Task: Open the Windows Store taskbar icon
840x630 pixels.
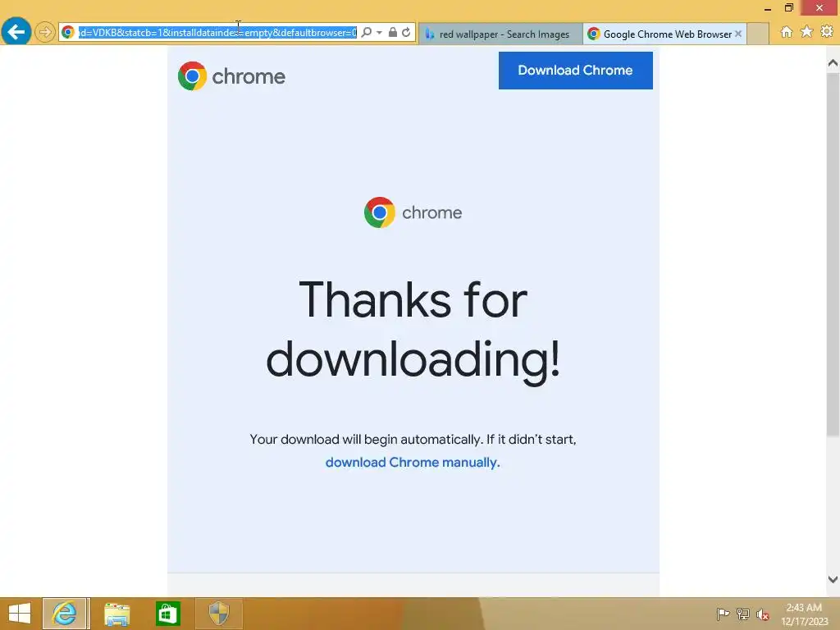Action: pos(167,614)
